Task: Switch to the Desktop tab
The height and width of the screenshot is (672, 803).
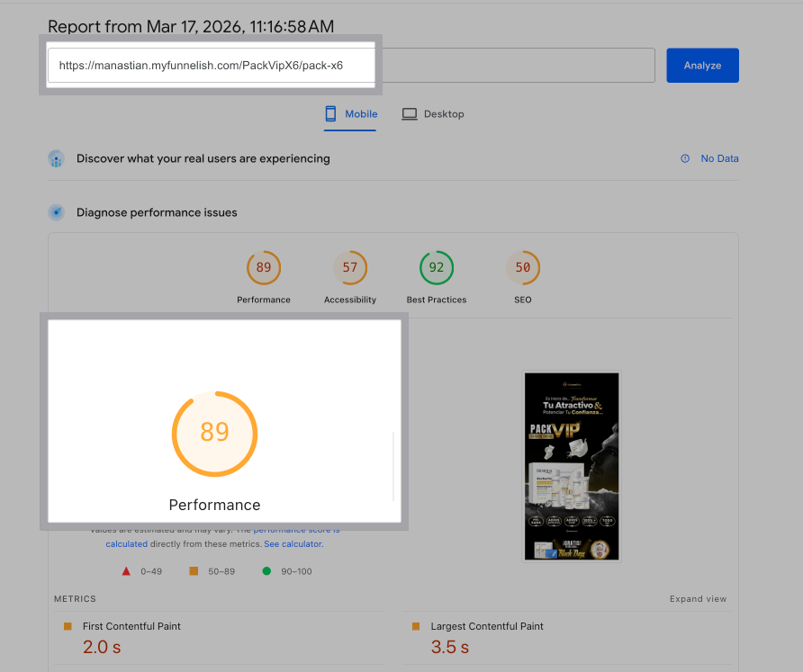Action: coord(433,114)
